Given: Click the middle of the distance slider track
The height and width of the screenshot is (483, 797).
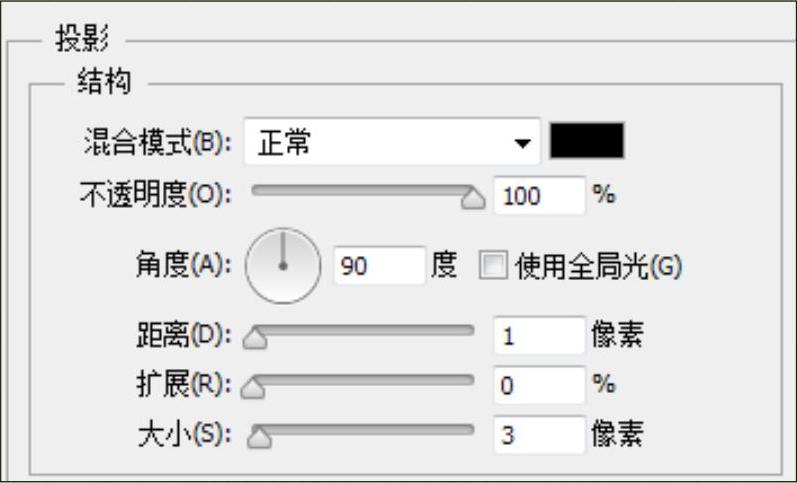Looking at the screenshot, I should click(363, 330).
